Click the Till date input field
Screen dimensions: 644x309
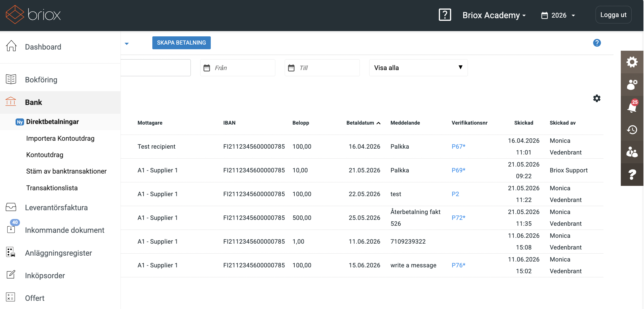click(322, 68)
